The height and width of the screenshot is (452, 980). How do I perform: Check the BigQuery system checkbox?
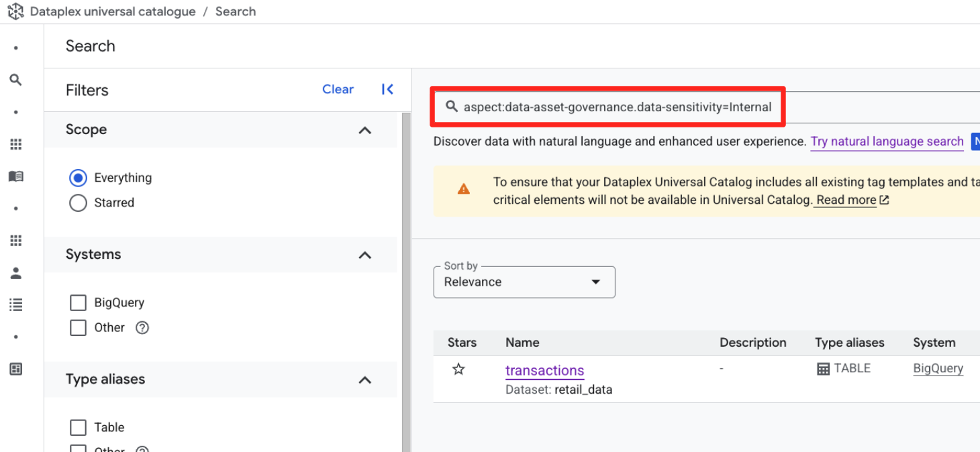point(79,302)
